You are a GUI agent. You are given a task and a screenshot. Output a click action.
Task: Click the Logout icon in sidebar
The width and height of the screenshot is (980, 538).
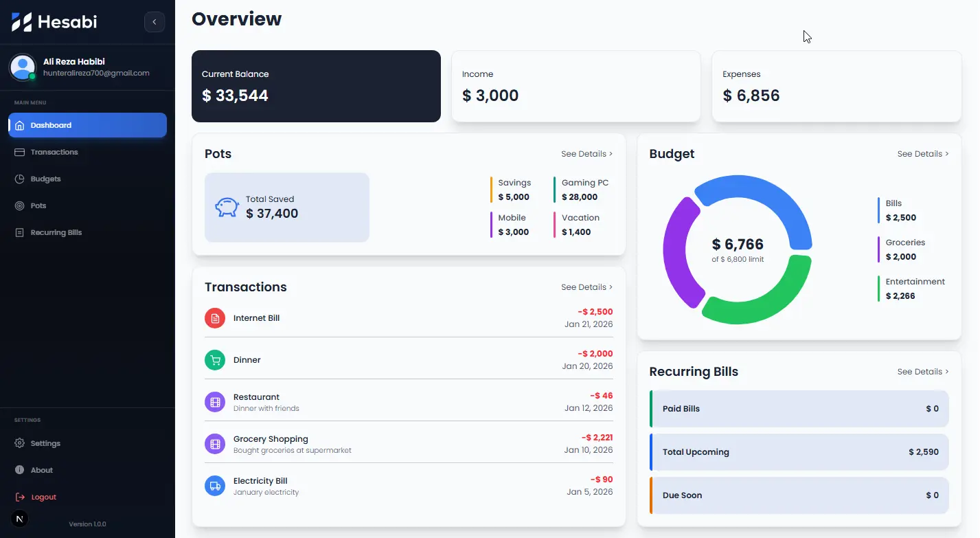tap(20, 497)
